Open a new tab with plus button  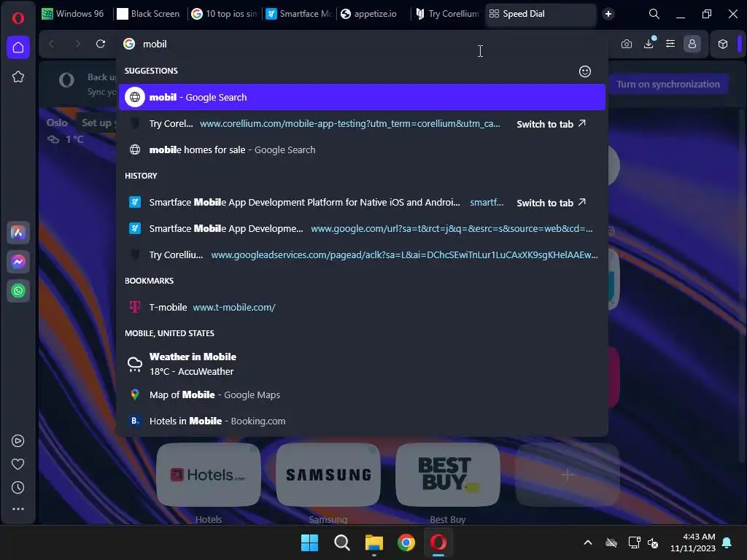(608, 14)
